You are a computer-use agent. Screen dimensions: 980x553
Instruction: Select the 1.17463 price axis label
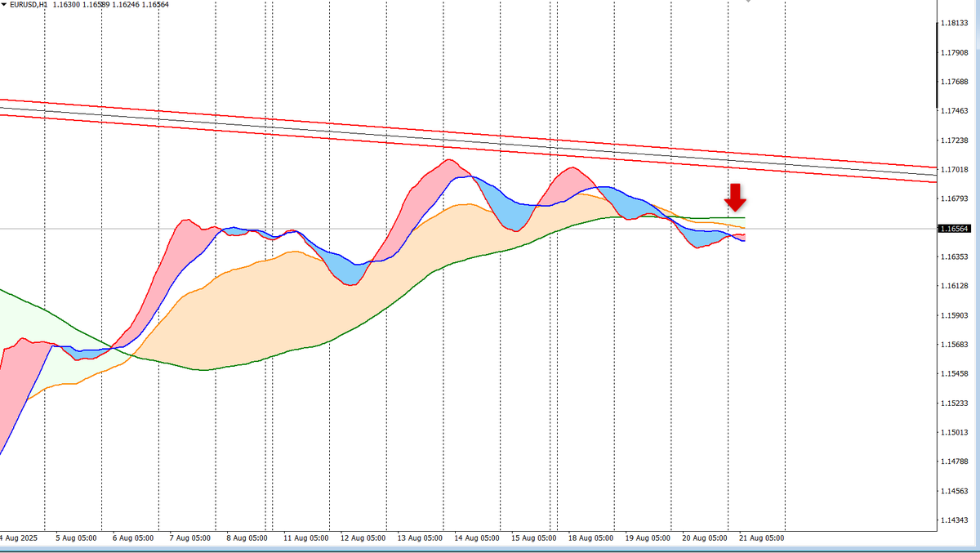pyautogui.click(x=954, y=111)
